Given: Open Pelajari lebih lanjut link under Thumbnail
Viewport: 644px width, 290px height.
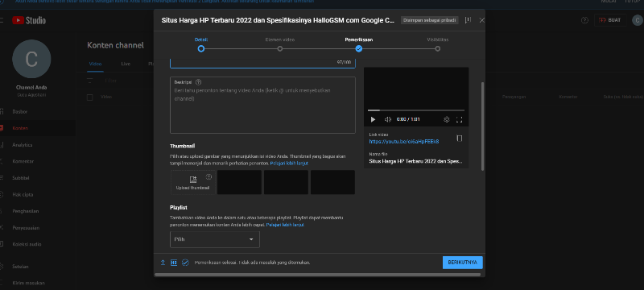Looking at the screenshot, I should click(289, 164).
